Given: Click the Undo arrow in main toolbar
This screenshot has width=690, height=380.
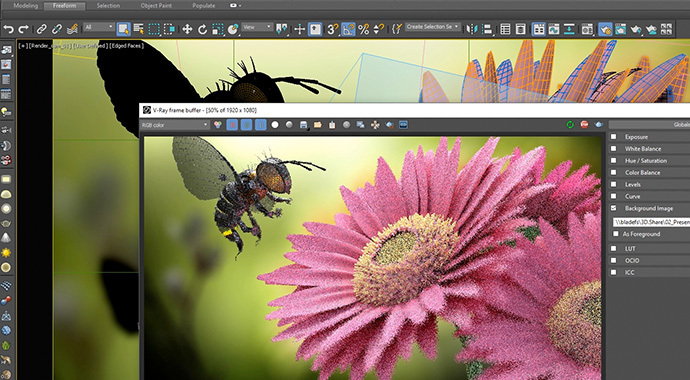Looking at the screenshot, I should [8, 29].
